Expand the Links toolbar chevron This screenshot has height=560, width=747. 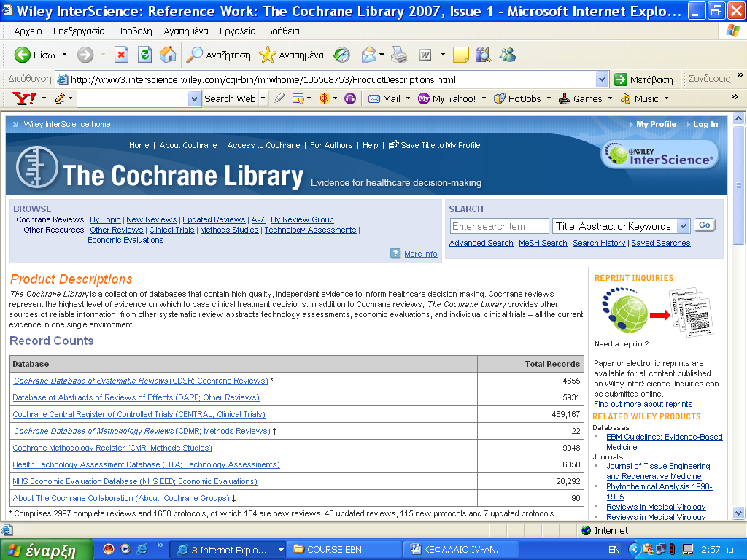click(x=740, y=75)
